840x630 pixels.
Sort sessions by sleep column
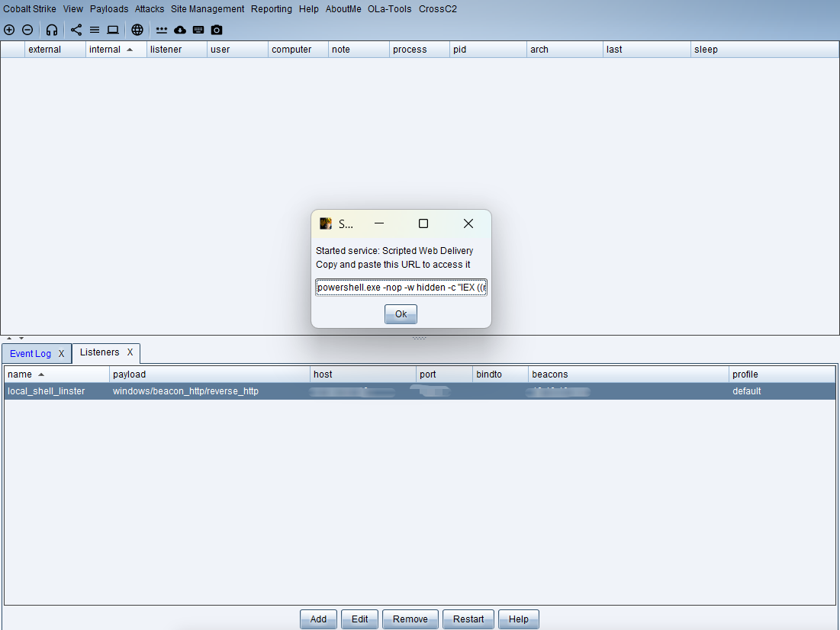(764, 50)
